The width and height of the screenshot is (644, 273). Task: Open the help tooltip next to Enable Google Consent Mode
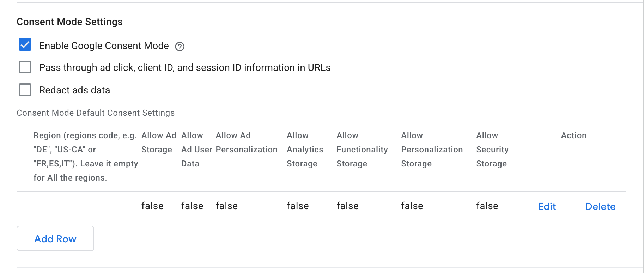click(180, 46)
